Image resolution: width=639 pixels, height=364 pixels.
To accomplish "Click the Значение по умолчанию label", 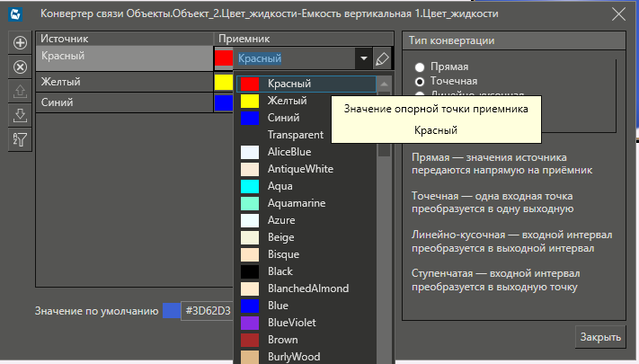I will (x=96, y=311).
